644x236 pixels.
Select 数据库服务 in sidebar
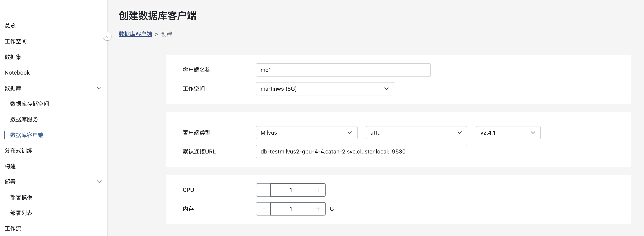(24, 119)
